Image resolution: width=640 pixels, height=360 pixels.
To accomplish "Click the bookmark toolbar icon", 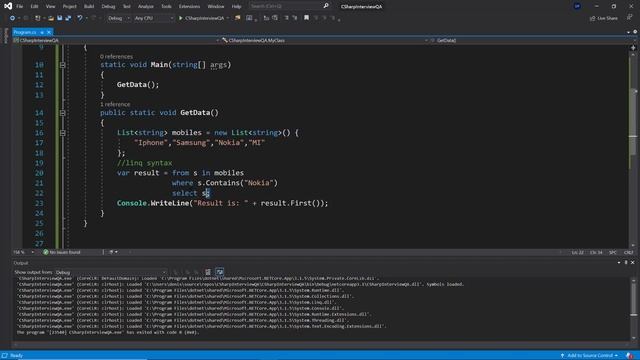I will [306, 18].
